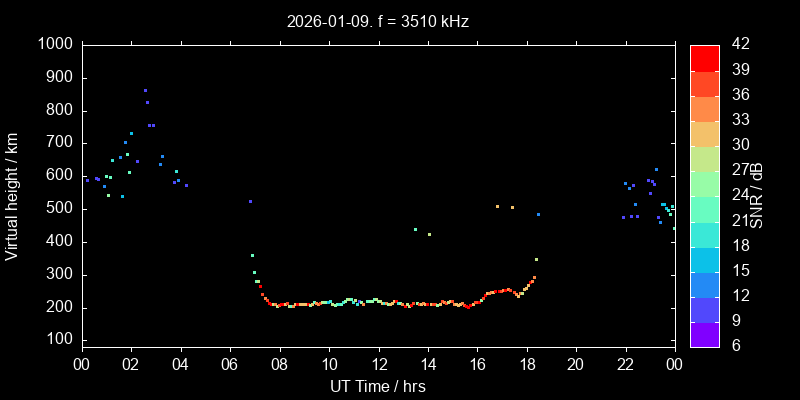
Task: Click the "Virtual height / km" axis label
Action: tap(13, 195)
